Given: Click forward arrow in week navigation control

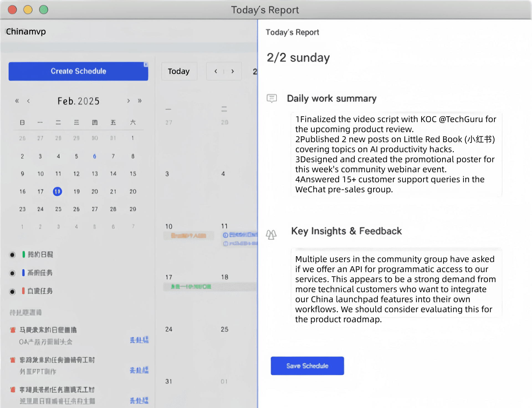Looking at the screenshot, I should [233, 71].
